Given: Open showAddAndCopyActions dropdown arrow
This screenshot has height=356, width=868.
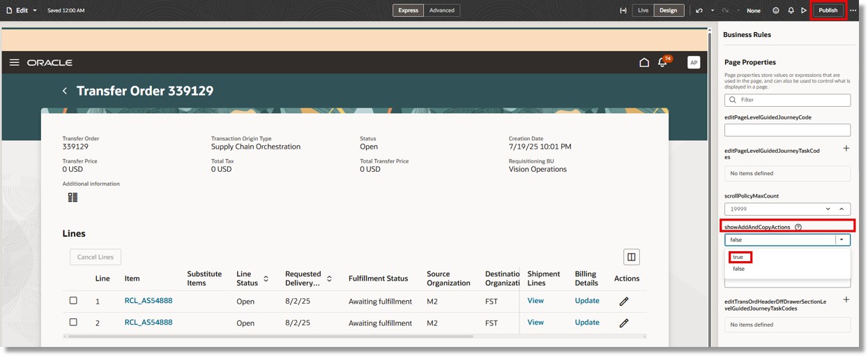Looking at the screenshot, I should (x=842, y=239).
